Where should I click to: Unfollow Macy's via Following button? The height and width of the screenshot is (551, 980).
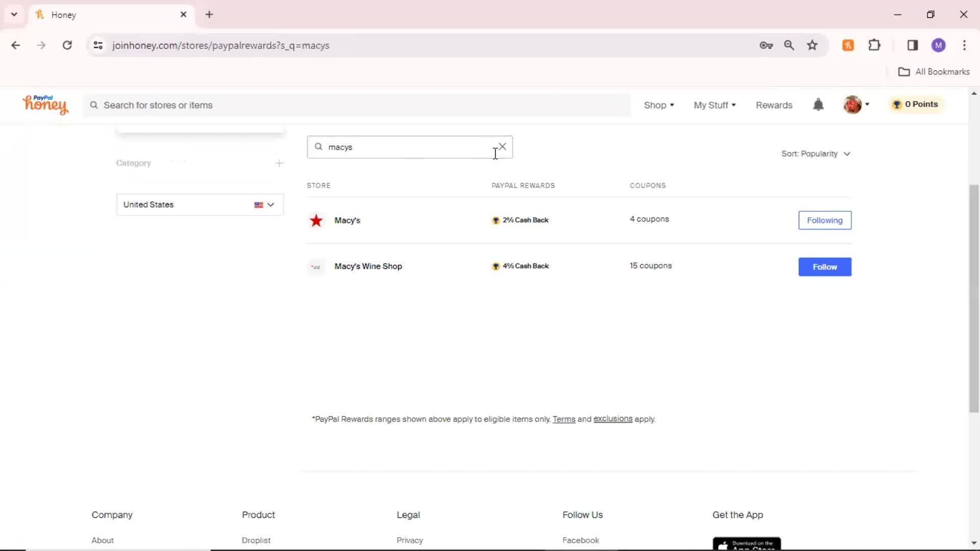click(825, 220)
